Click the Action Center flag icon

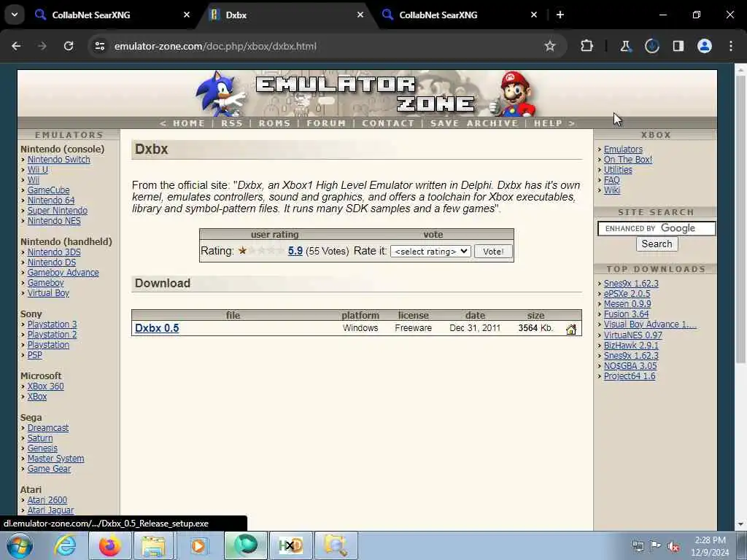pos(656,546)
